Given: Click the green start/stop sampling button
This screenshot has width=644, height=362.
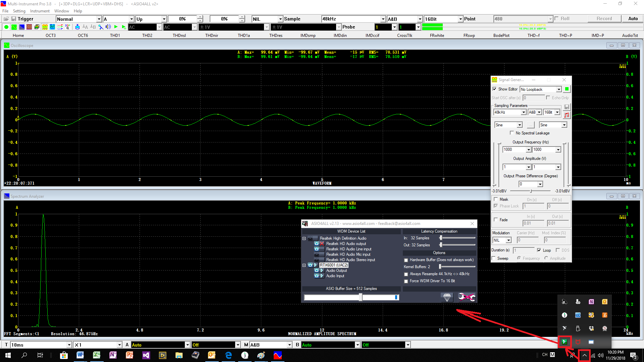Looking at the screenshot, I should (6, 27).
